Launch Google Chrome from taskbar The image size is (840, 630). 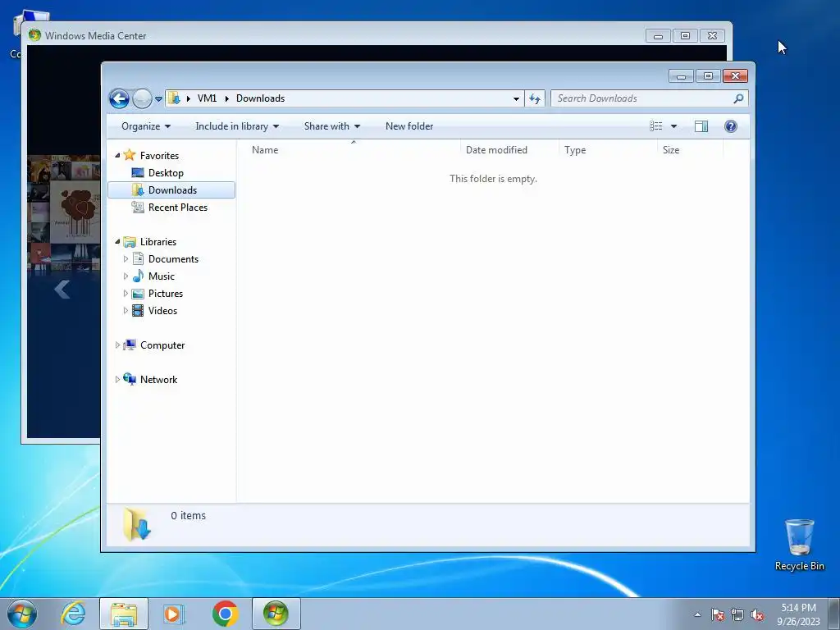tap(225, 614)
